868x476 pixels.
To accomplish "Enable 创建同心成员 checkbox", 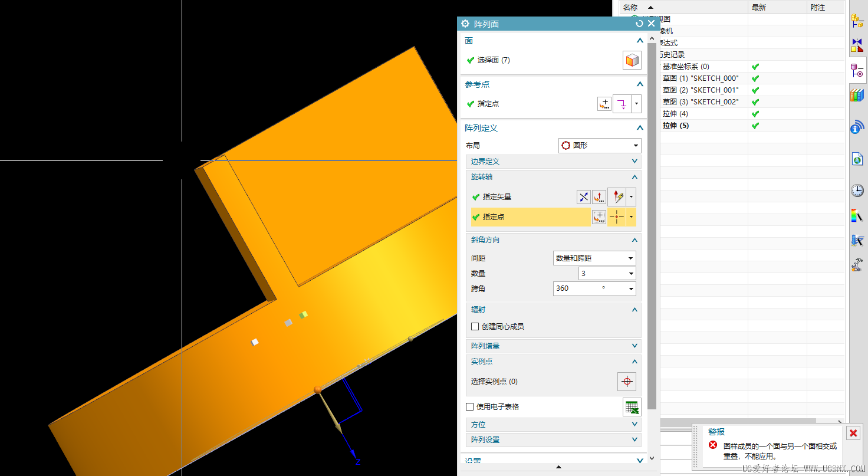I will [x=475, y=326].
